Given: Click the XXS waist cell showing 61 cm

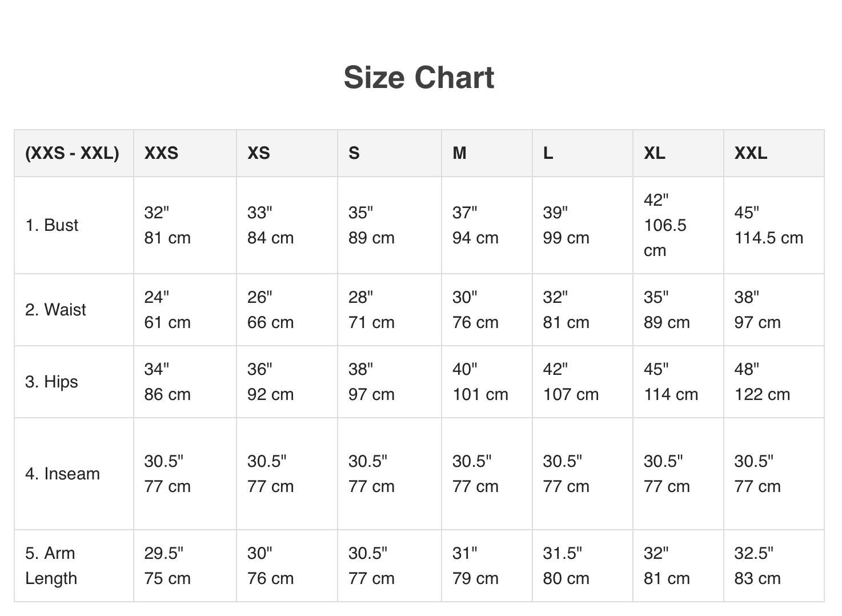Looking at the screenshot, I should 167,310.
